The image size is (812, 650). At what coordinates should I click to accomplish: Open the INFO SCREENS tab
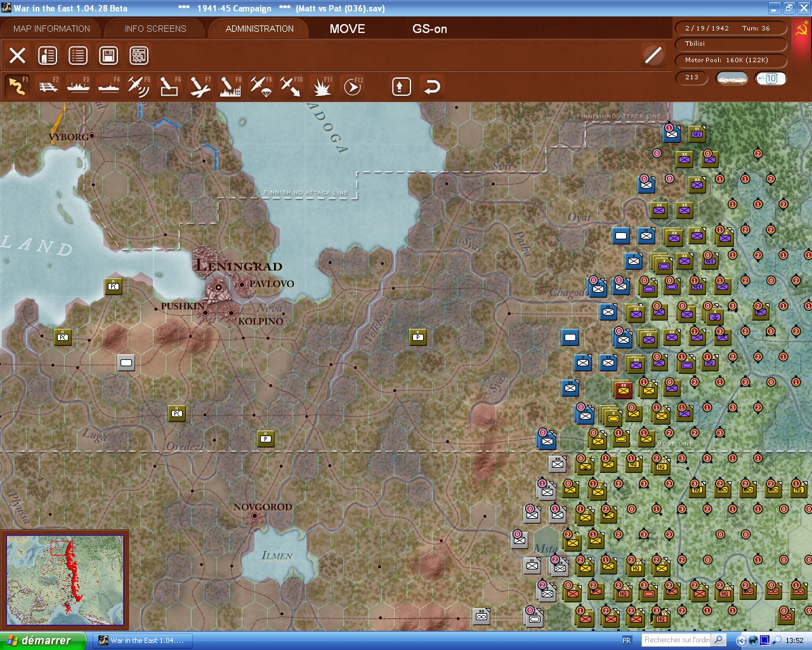(x=155, y=29)
